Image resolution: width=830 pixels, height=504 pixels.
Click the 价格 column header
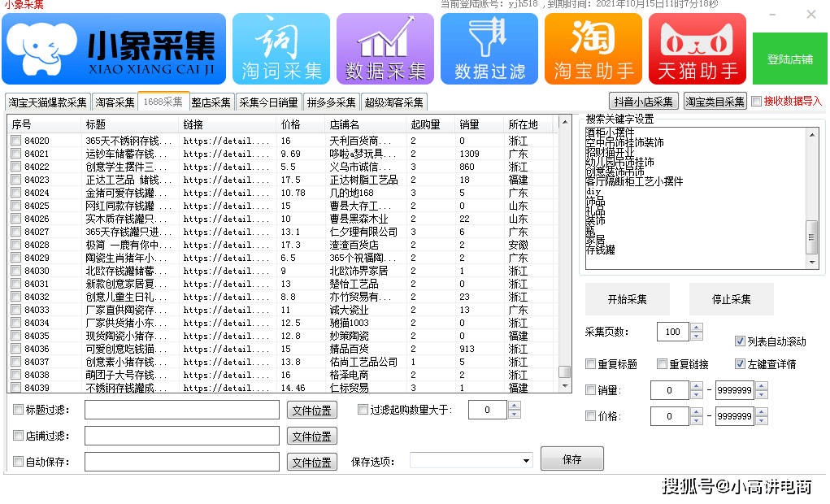tap(301, 124)
